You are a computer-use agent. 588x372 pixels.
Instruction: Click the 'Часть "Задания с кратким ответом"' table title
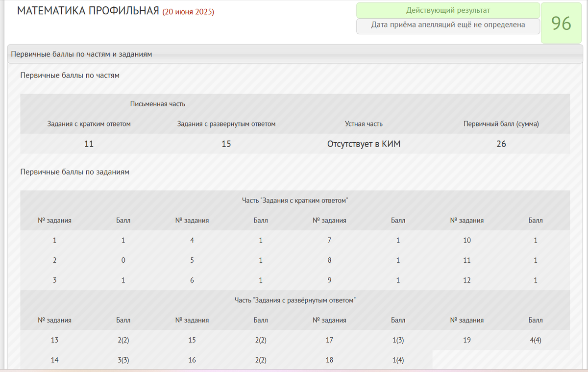pos(295,200)
